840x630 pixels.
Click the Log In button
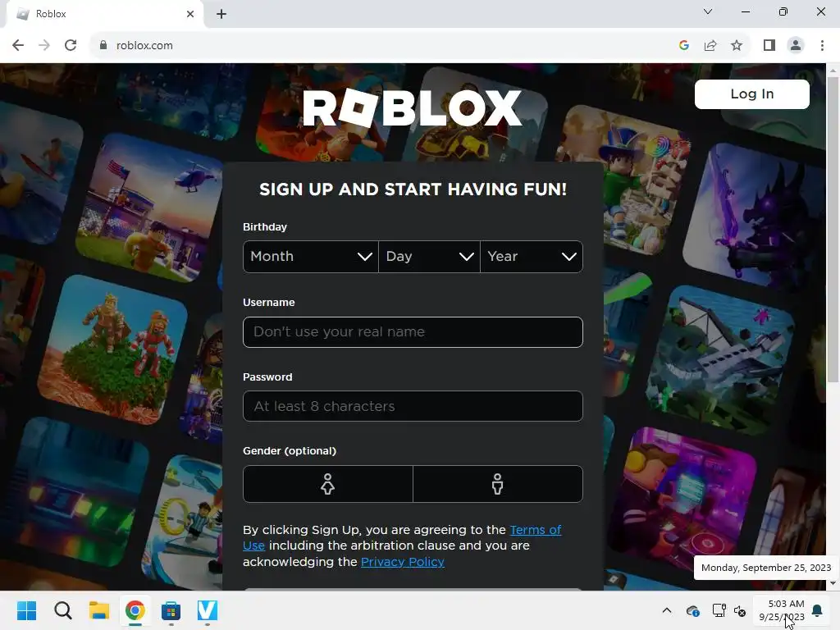pyautogui.click(x=751, y=94)
